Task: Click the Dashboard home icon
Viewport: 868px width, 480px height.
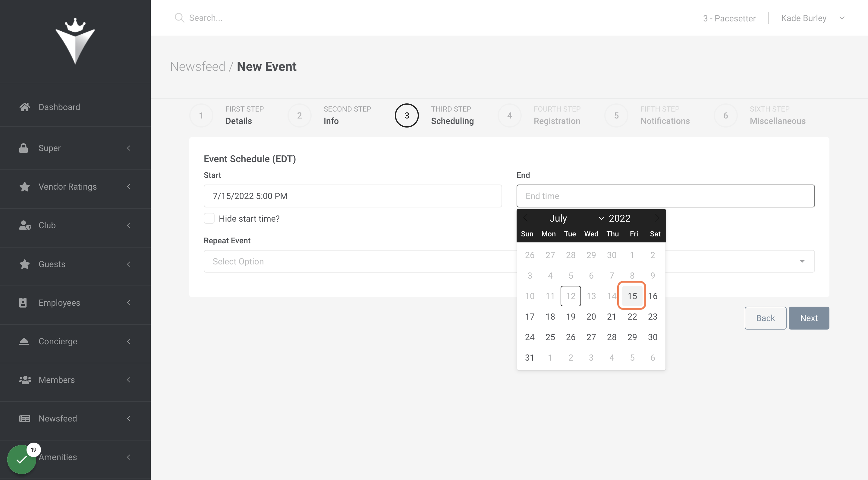Action: pyautogui.click(x=25, y=107)
